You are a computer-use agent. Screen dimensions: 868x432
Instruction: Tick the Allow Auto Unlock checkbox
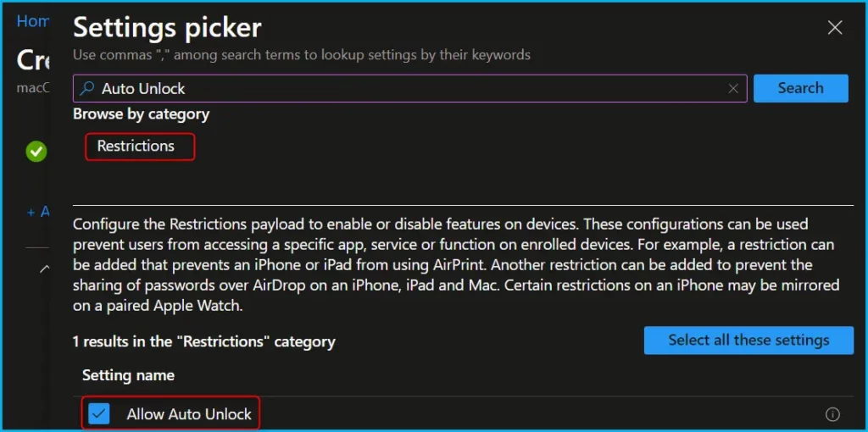(x=99, y=413)
